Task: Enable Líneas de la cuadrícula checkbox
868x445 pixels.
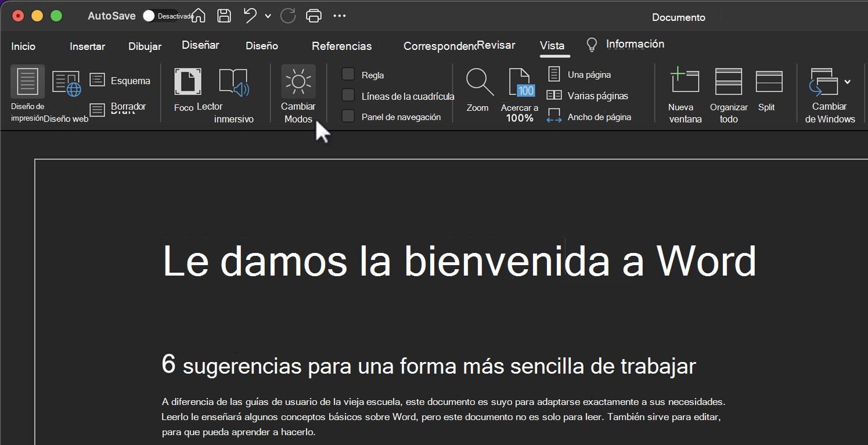Action: [348, 95]
